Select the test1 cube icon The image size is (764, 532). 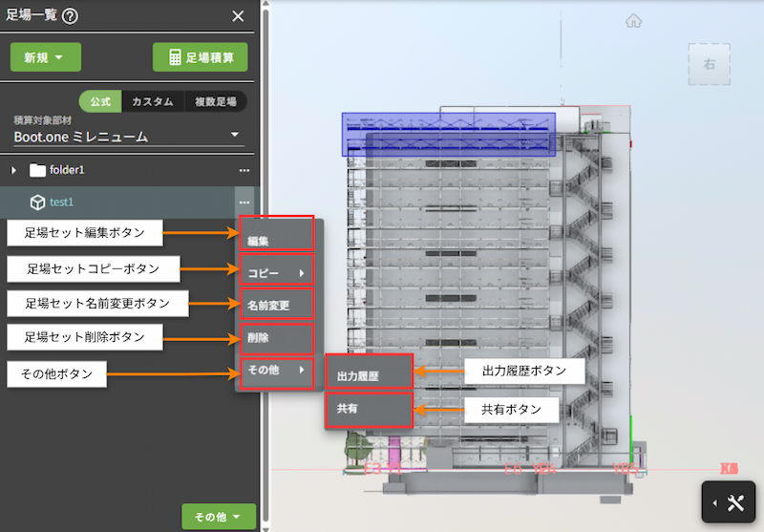tap(37, 202)
